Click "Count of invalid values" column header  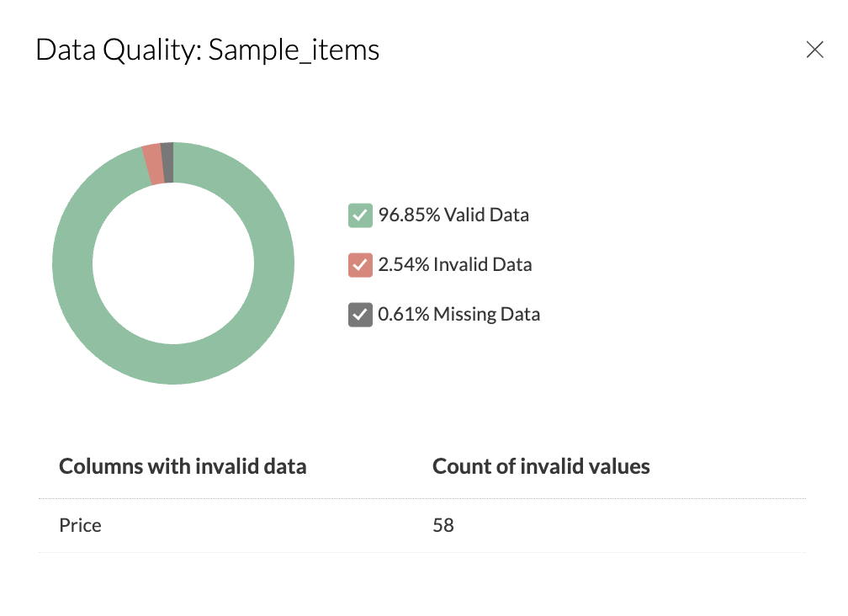point(541,466)
